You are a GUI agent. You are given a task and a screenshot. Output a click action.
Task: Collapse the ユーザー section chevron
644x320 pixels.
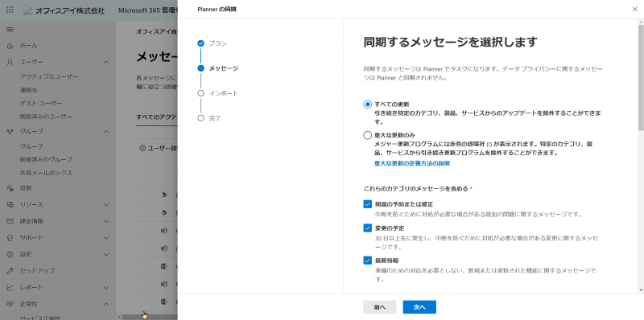(106, 63)
